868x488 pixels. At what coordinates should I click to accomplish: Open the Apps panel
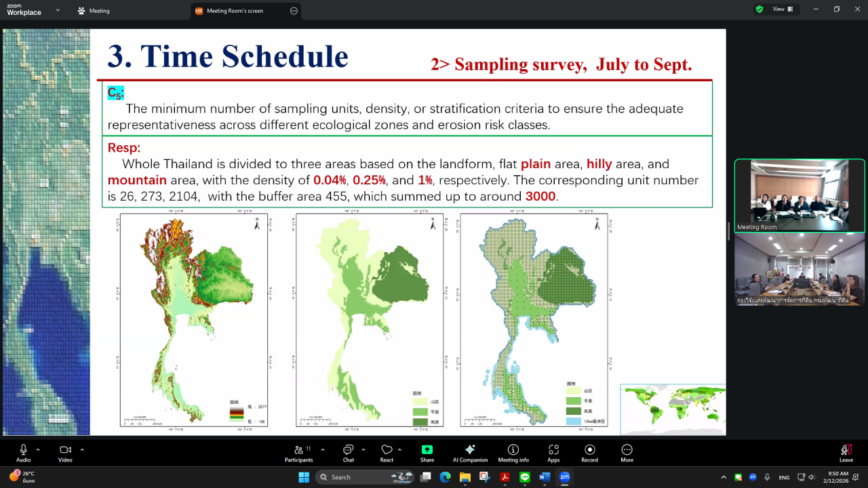553,452
